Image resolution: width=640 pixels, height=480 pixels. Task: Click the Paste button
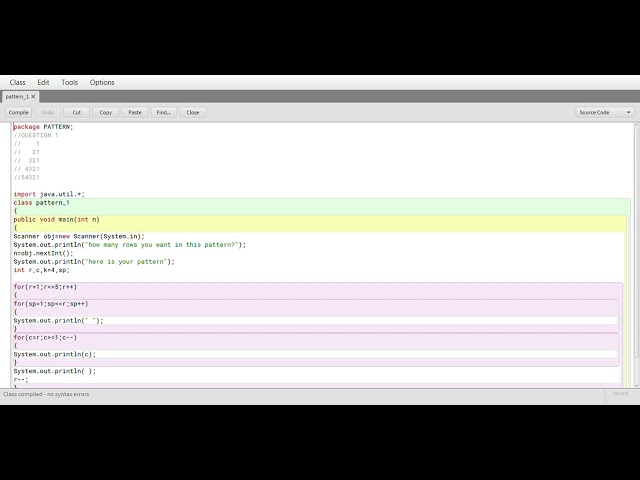coord(135,112)
